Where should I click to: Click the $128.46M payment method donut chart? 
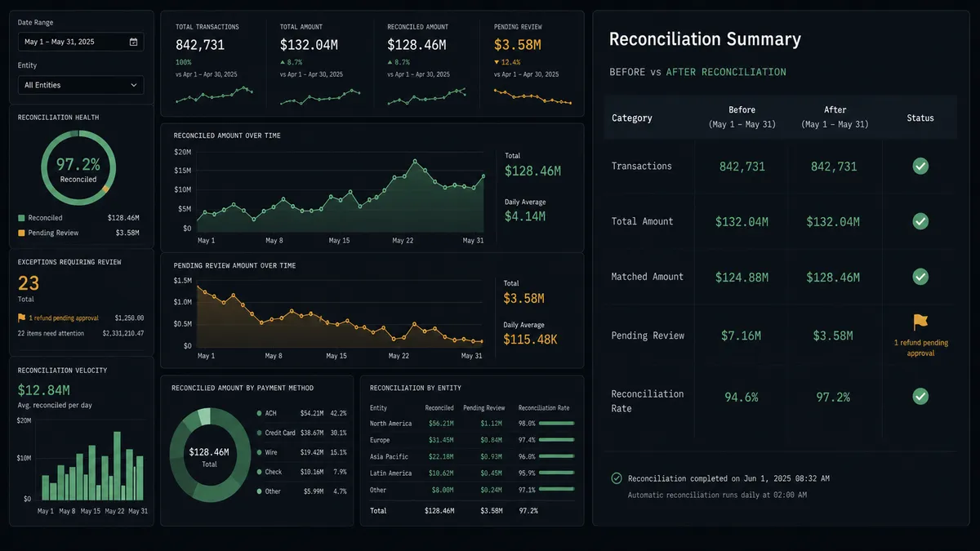(x=209, y=456)
